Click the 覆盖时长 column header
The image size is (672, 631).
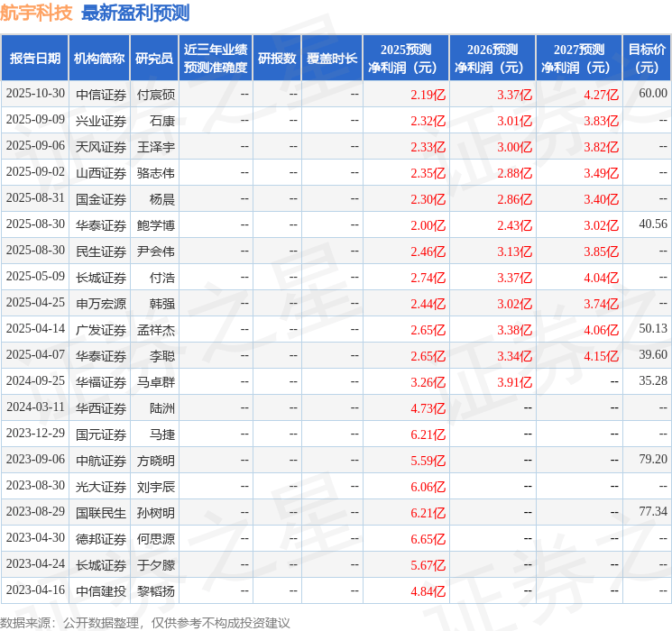pyautogui.click(x=332, y=59)
